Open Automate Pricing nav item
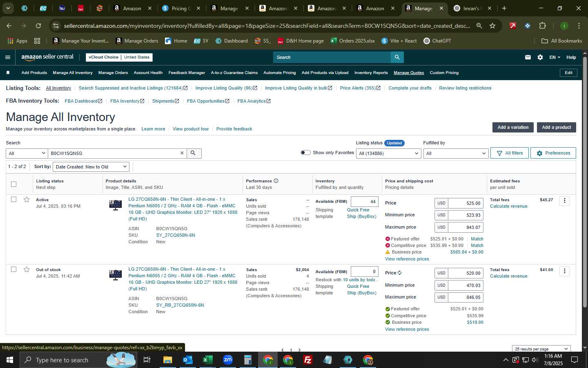 280,73
